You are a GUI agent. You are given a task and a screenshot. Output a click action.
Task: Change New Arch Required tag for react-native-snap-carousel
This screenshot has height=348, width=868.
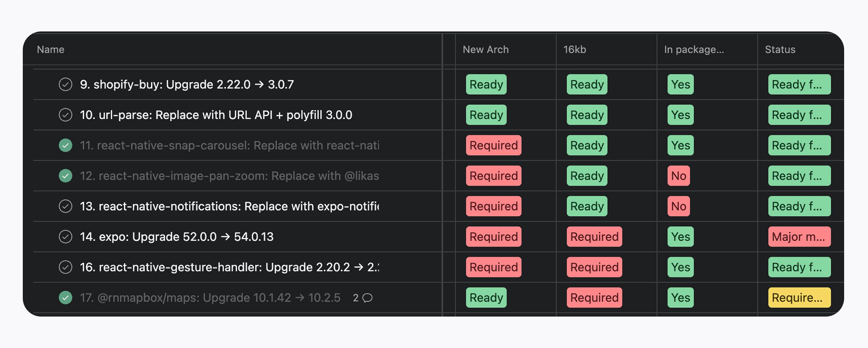[494, 145]
